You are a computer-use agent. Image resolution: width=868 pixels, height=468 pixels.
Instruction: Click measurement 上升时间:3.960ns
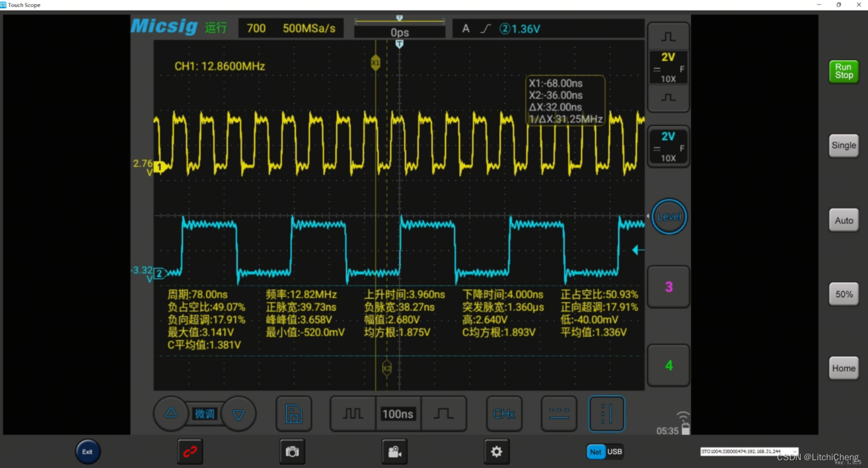[x=404, y=295]
